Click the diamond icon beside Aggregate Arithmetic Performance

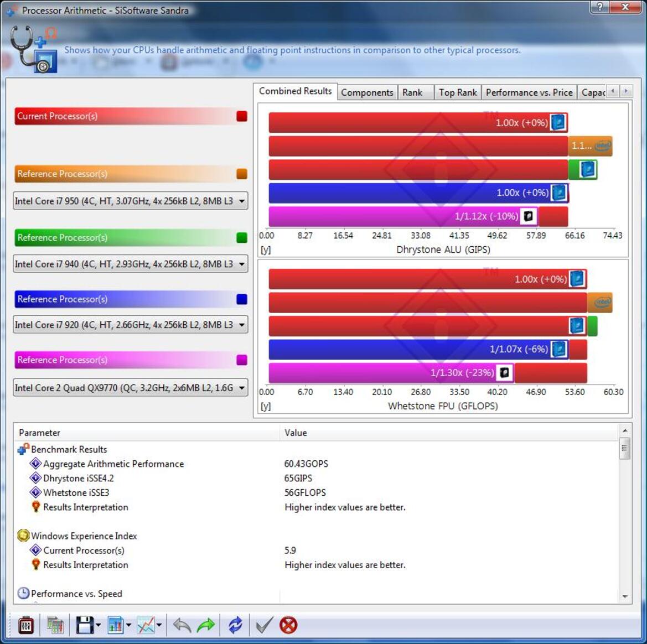[x=35, y=463]
